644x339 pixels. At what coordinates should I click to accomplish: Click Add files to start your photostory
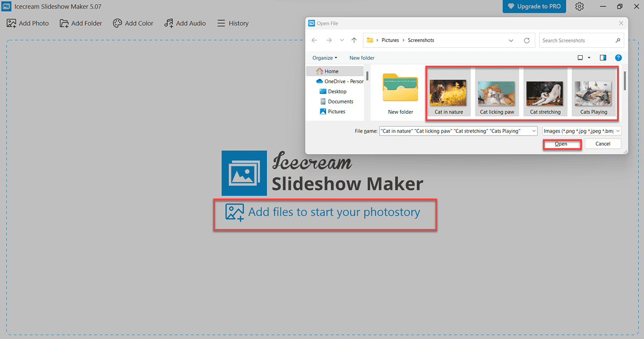[x=323, y=212]
